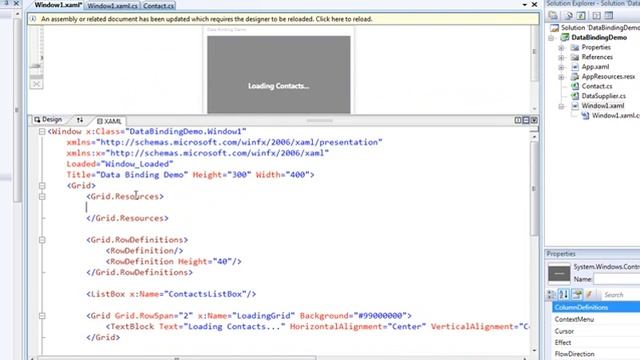
Task: Switch to the Design view tab
Action: (49, 120)
